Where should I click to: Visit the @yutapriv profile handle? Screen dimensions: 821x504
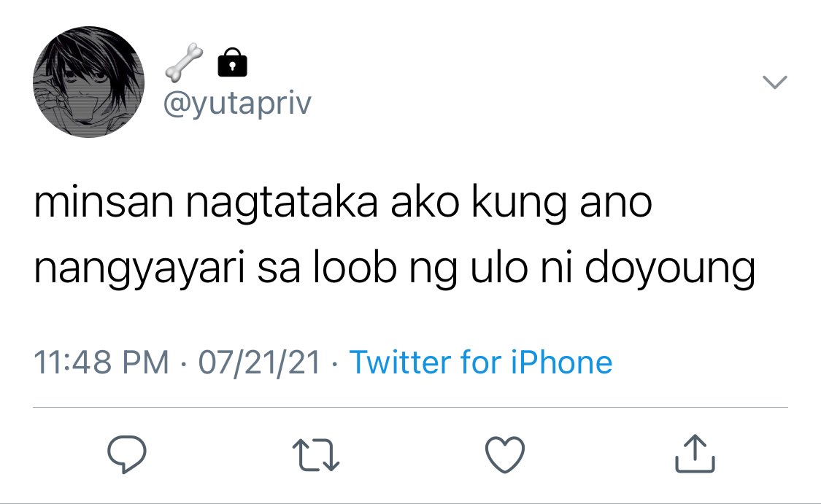(237, 104)
